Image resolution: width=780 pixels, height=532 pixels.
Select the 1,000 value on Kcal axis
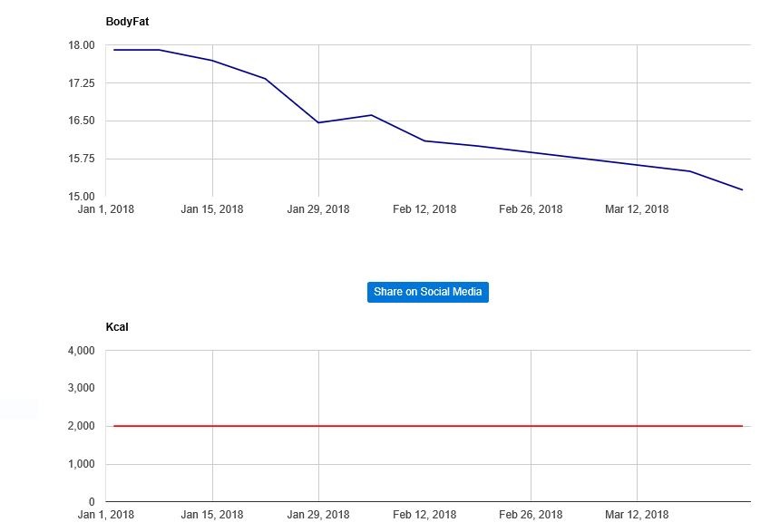82,464
